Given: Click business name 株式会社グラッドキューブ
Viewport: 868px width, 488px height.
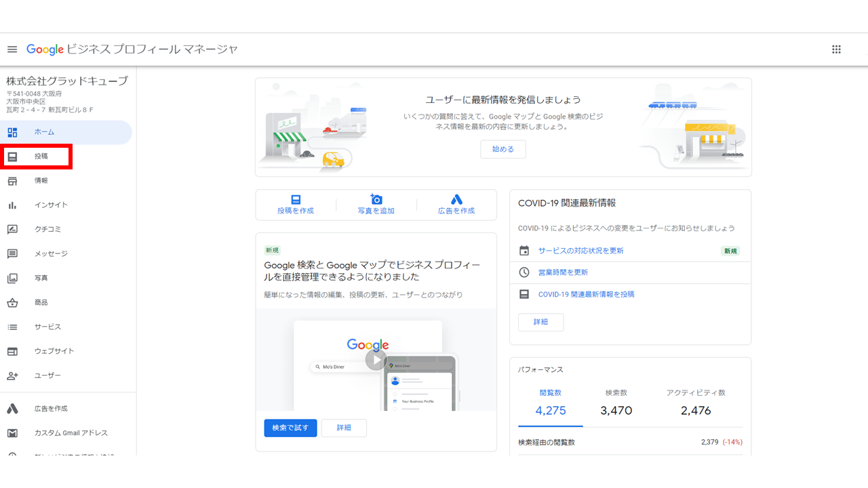Looking at the screenshot, I should pyautogui.click(x=67, y=81).
